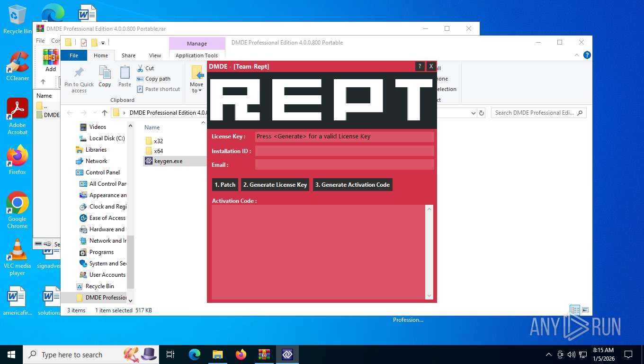Open Windows Start menu

coord(11,355)
